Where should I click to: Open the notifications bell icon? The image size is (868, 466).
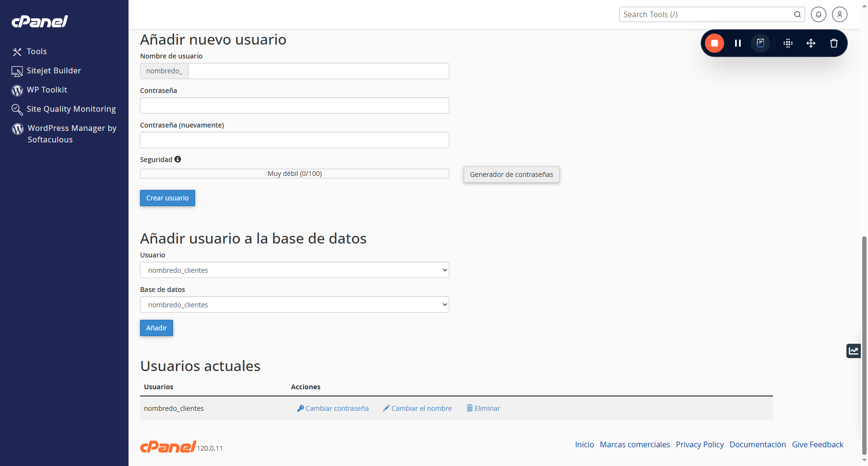coord(818,14)
